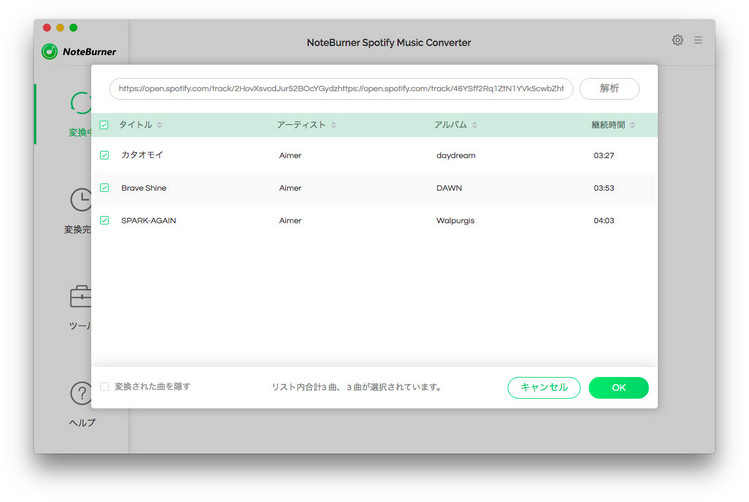Sort by 継続時間 column arrows

[x=632, y=125]
